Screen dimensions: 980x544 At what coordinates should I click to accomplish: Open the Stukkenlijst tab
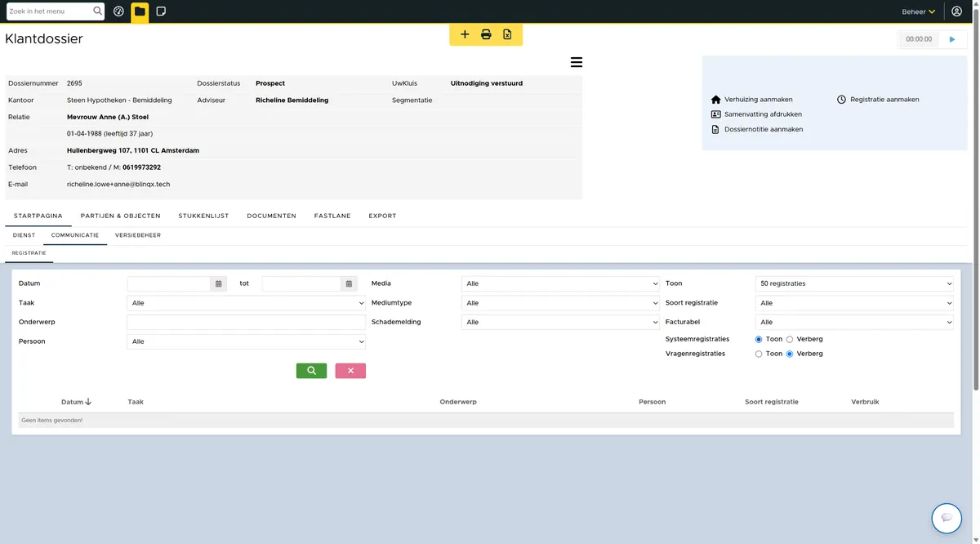203,216
